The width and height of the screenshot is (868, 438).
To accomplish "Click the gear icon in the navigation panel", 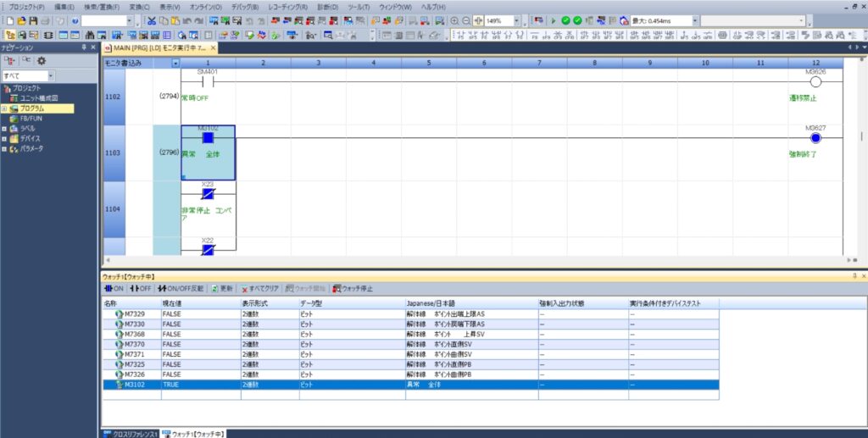I will click(x=41, y=61).
